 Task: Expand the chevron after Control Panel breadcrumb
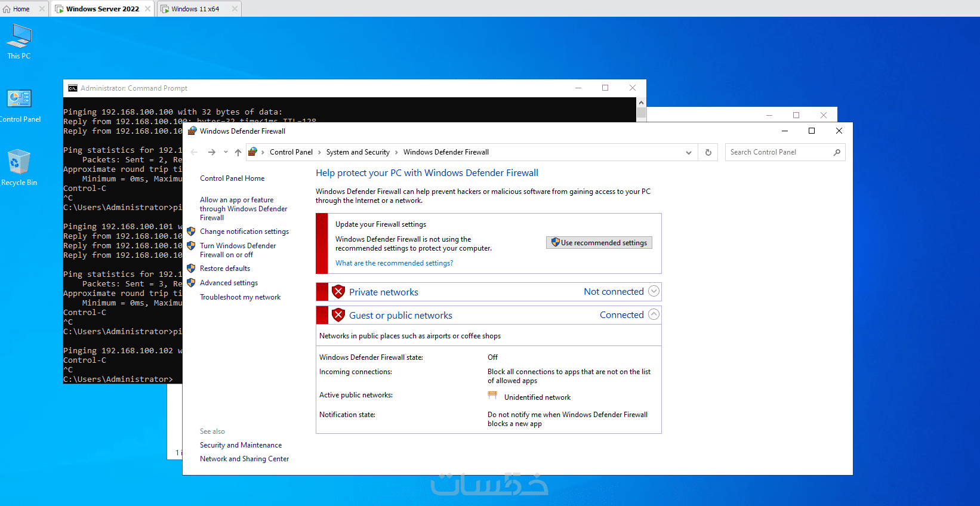point(319,152)
